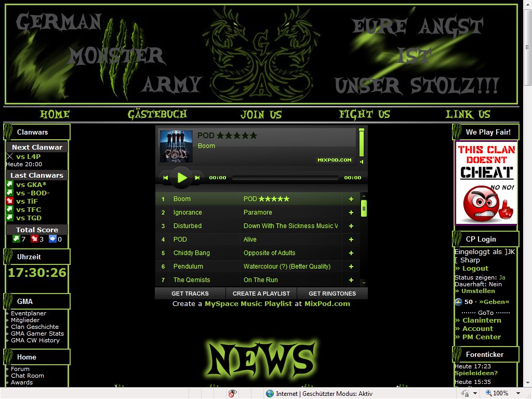Click the POD album cover thumbnail
Viewport: 532px width, 399px height.
(176, 147)
